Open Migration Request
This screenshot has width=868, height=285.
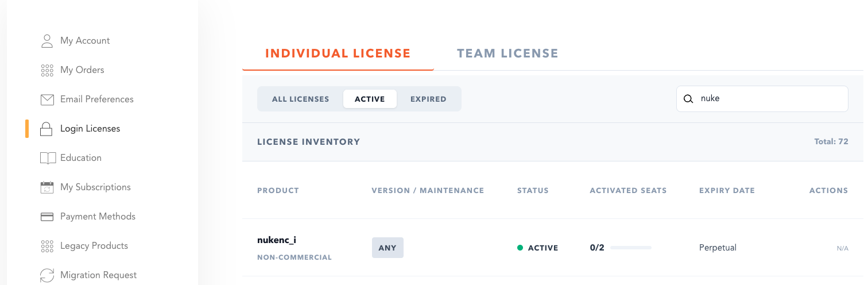(99, 275)
